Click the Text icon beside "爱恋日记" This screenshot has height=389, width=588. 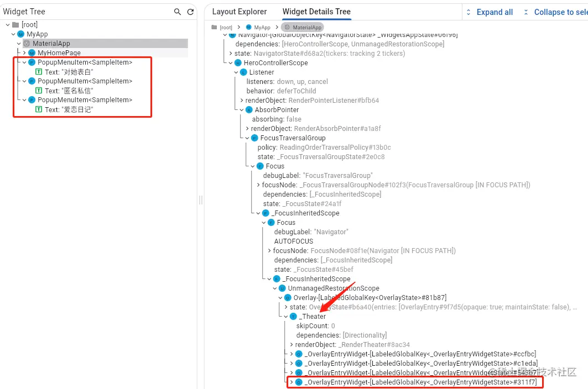pyautogui.click(x=39, y=109)
